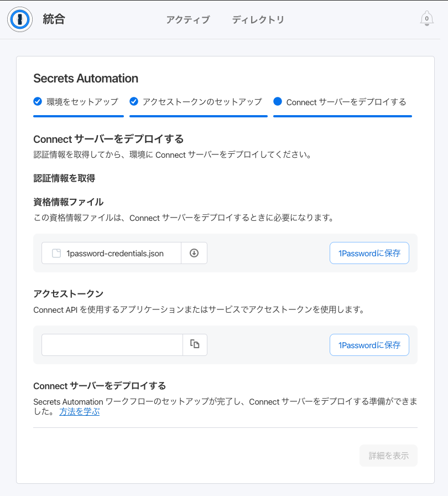Image resolution: width=448 pixels, height=496 pixels.
Task: Open the ディレクトリ tab
Action: 258,19
